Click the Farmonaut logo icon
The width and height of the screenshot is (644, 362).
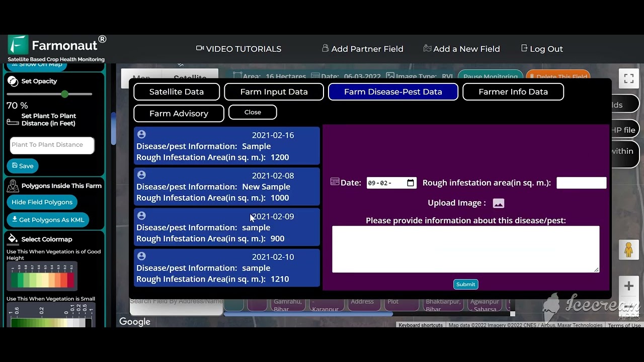pyautogui.click(x=18, y=45)
